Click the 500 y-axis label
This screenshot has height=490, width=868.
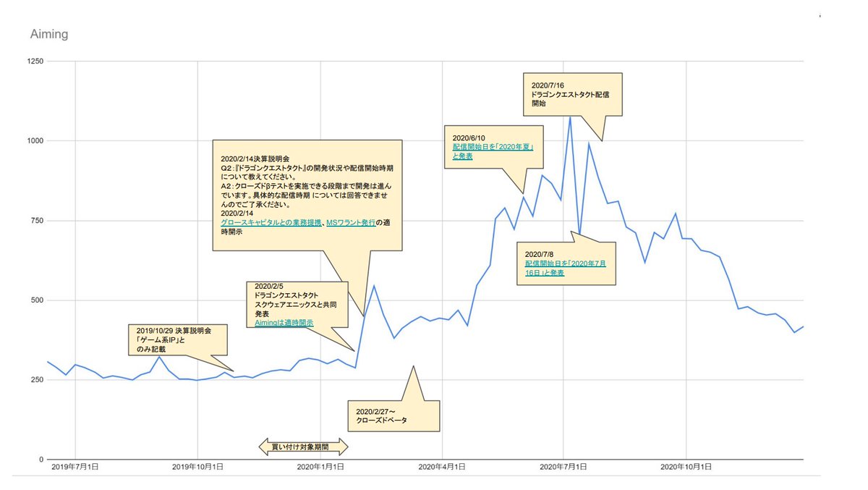pyautogui.click(x=37, y=300)
